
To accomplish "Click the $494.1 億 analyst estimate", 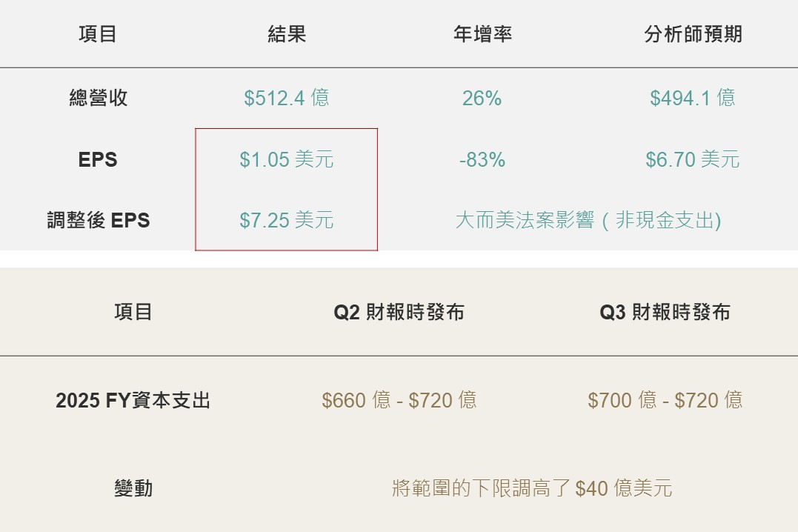I will click(x=693, y=98).
